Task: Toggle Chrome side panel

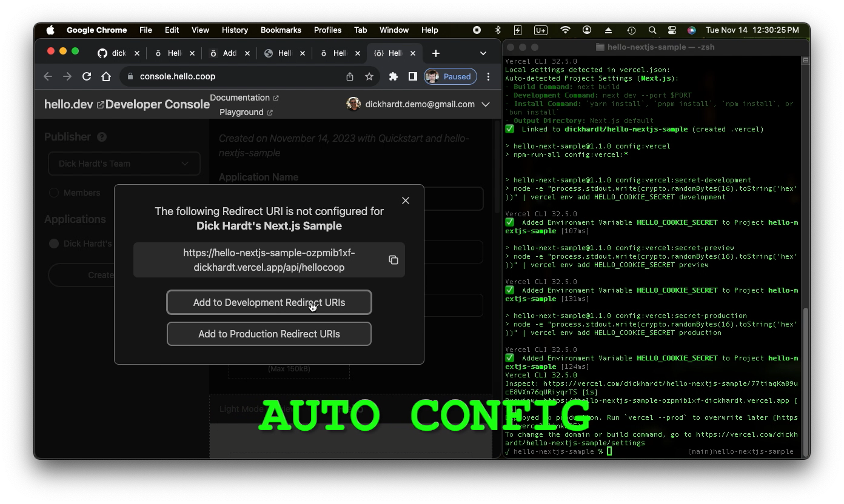Action: tap(412, 76)
